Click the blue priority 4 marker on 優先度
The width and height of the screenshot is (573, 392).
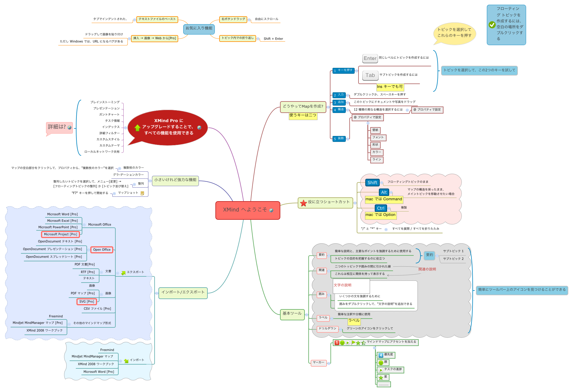(x=381, y=355)
